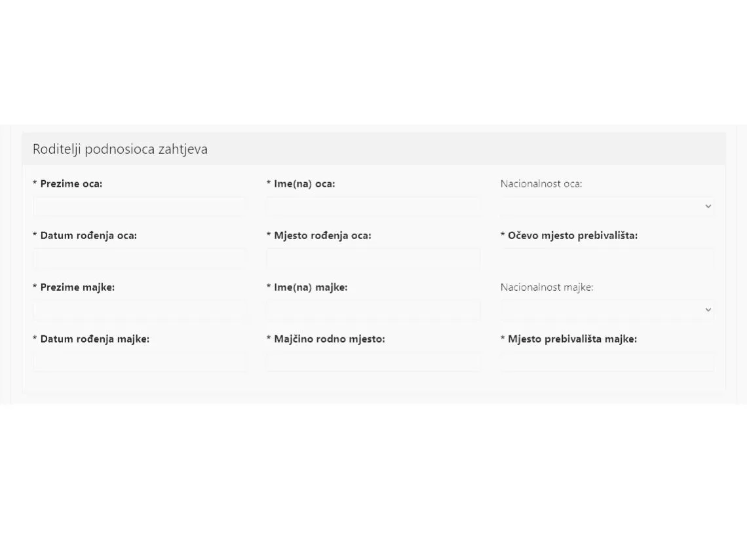Click the '* Ime(na) majke:' label

(x=307, y=288)
